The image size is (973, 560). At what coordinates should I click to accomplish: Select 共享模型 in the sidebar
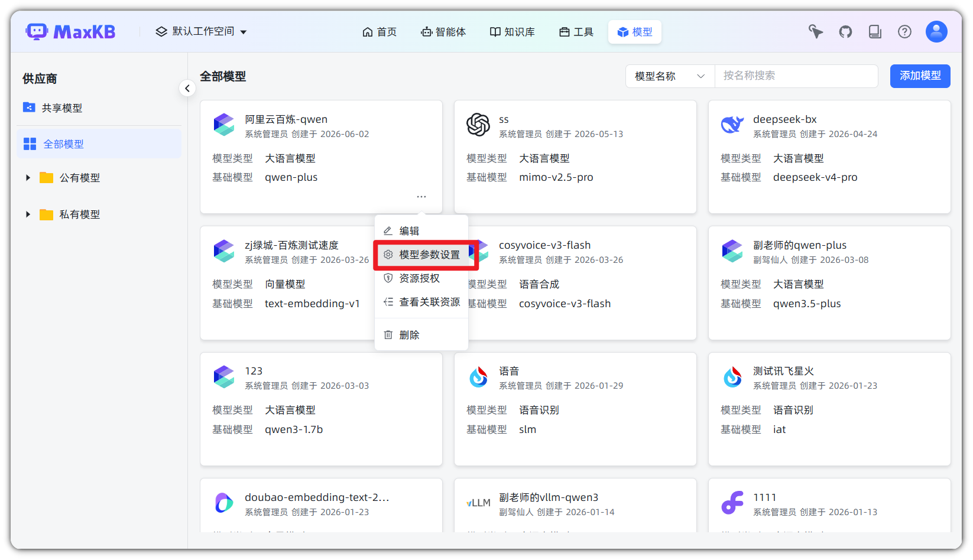pos(99,108)
